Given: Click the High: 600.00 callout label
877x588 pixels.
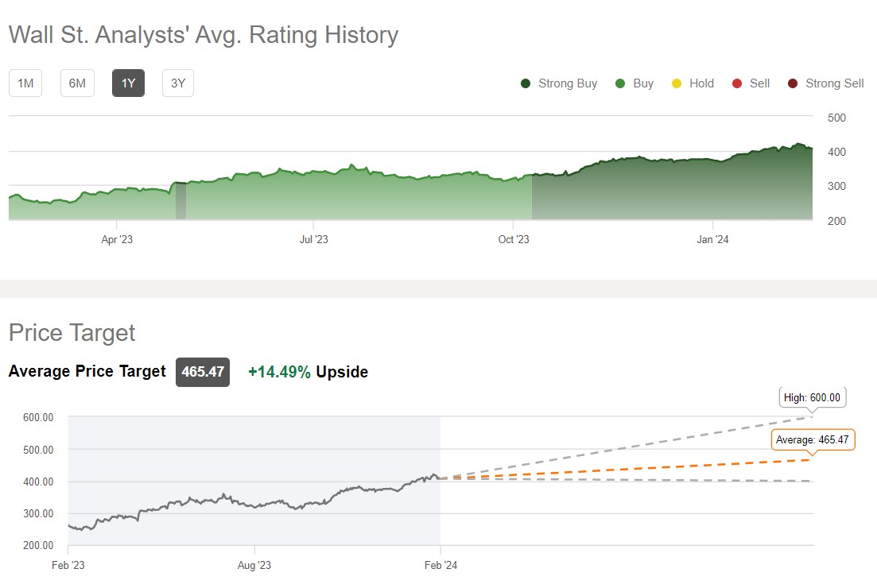Looking at the screenshot, I should pos(812,397).
